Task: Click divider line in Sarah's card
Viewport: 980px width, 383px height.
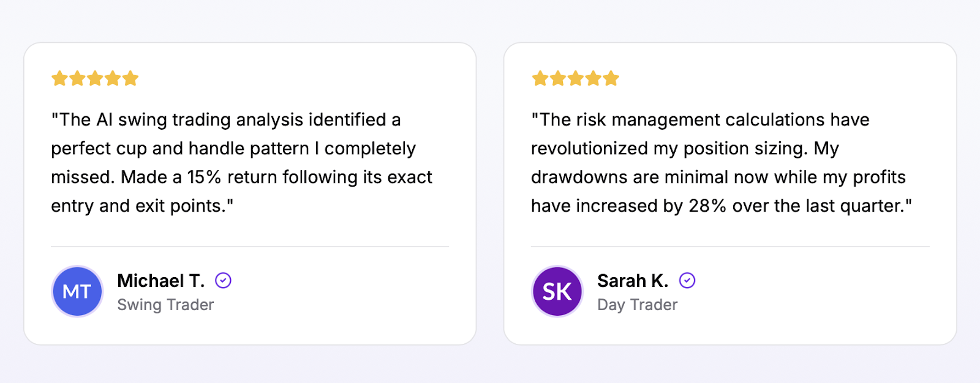Action: [x=730, y=247]
